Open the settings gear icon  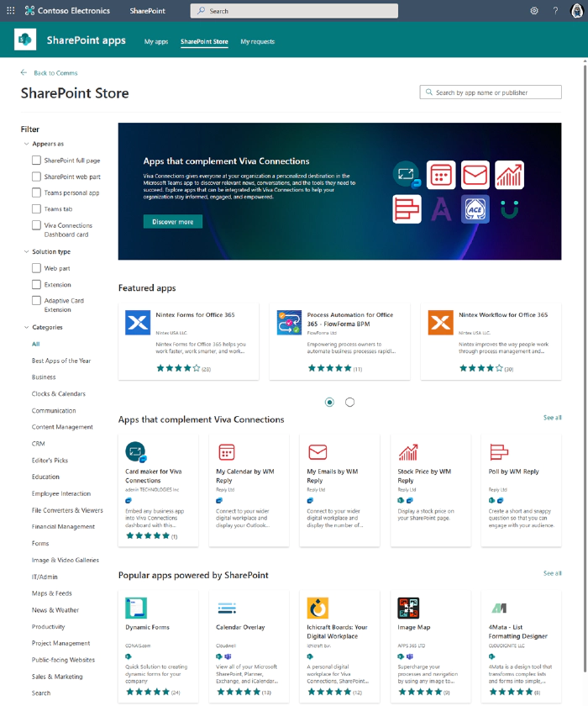[x=534, y=11]
